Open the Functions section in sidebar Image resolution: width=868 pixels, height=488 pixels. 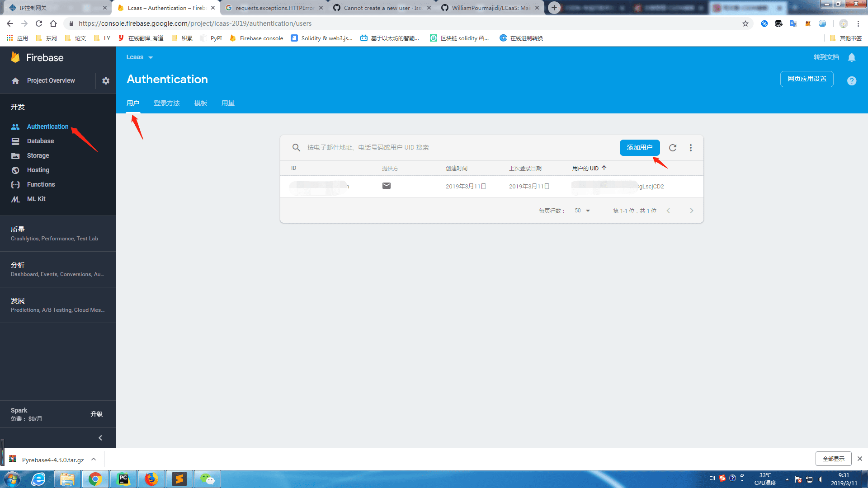(41, 184)
